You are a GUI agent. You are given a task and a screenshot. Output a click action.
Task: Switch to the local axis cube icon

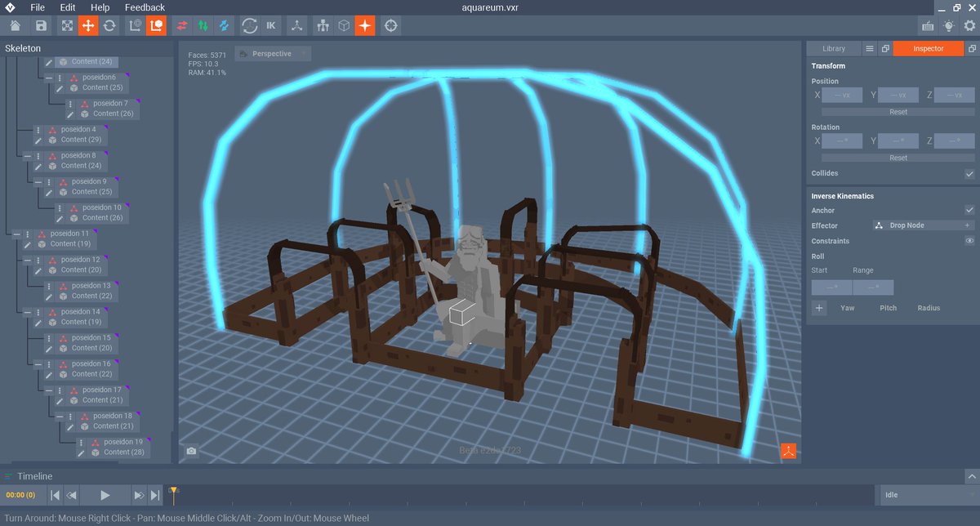click(156, 26)
